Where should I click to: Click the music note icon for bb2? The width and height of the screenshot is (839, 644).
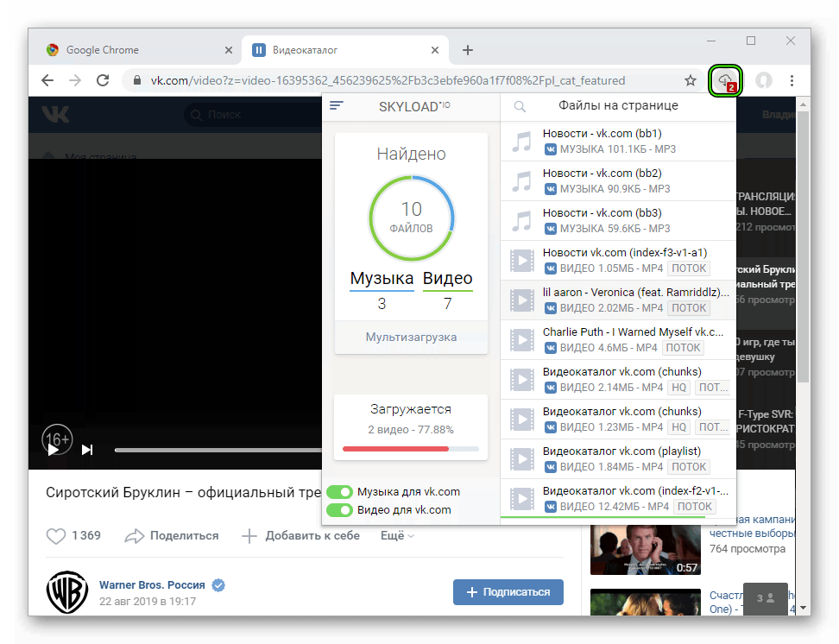pyautogui.click(x=521, y=181)
